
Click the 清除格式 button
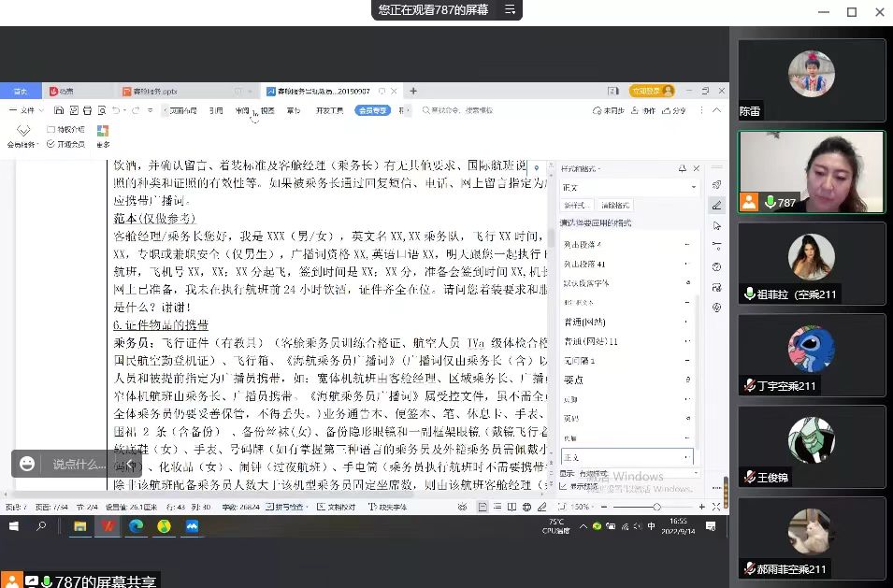616,205
